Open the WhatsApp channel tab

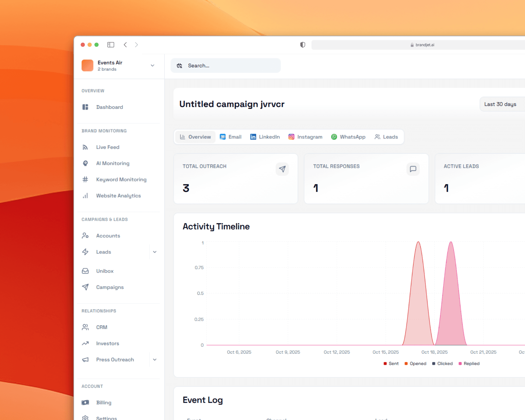(348, 137)
